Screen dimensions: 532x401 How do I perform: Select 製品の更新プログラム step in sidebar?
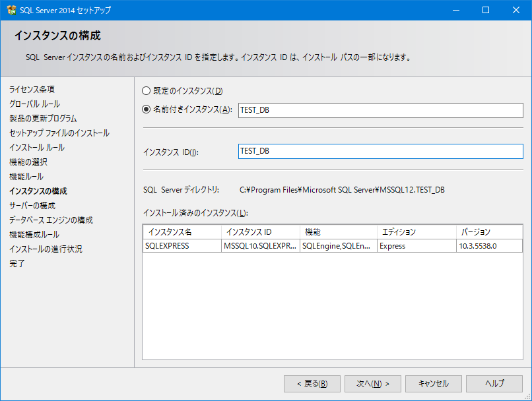(43, 119)
